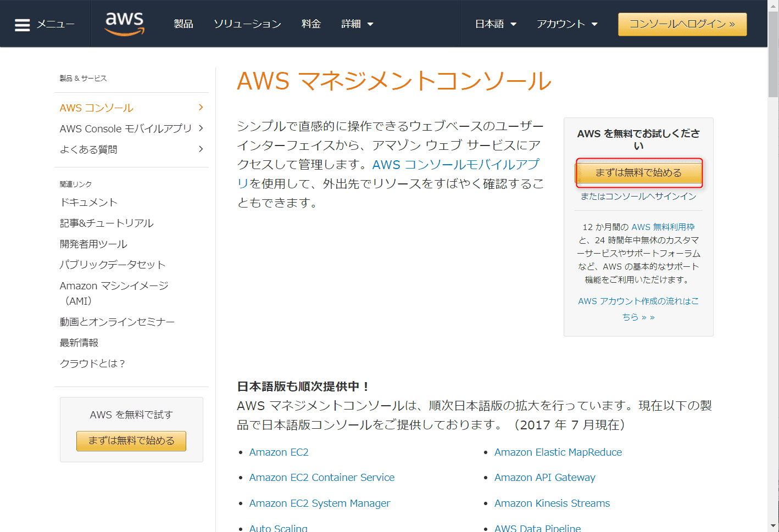Image resolution: width=779 pixels, height=532 pixels.
Task: Open Amazon EC2 link
Action: click(x=279, y=452)
